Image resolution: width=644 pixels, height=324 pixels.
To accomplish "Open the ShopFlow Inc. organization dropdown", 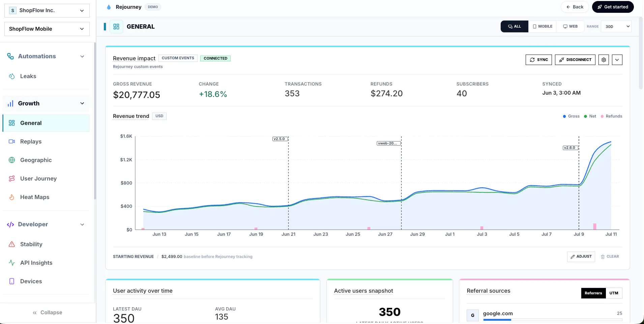I will (47, 10).
